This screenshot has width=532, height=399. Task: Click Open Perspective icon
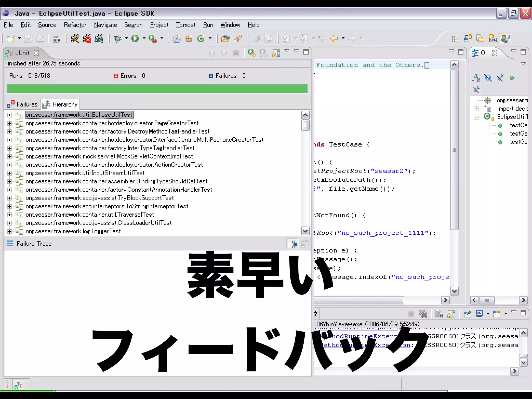455,39
